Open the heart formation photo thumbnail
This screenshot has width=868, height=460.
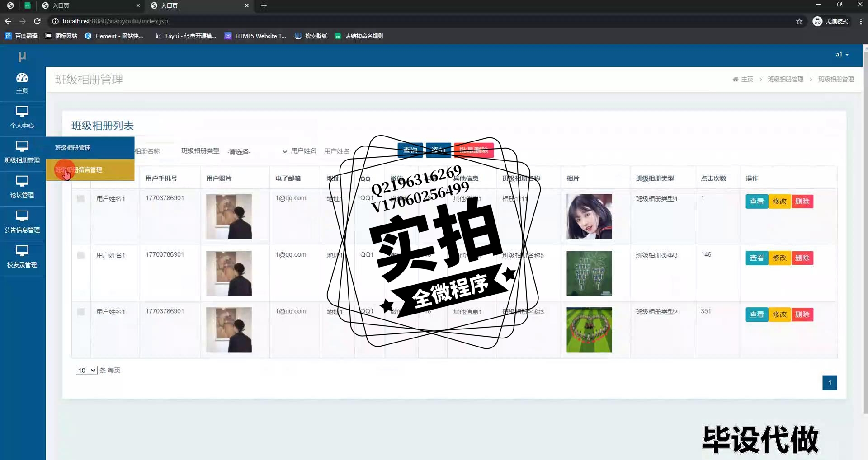[589, 330]
